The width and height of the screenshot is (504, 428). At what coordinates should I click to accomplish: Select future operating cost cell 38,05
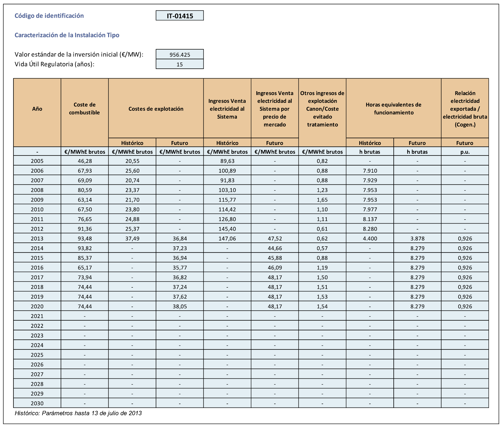pos(180,306)
